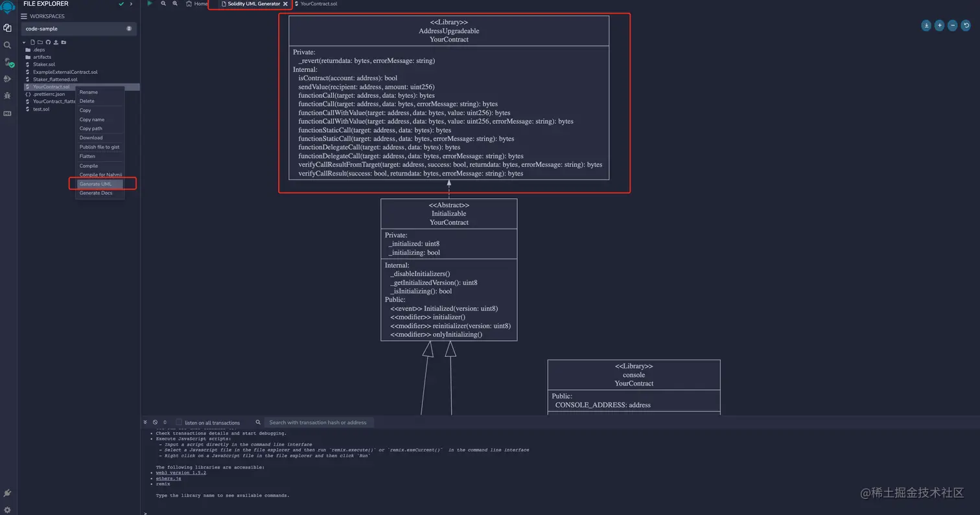Choose Generate UML from context menu
980x515 pixels.
(100, 184)
